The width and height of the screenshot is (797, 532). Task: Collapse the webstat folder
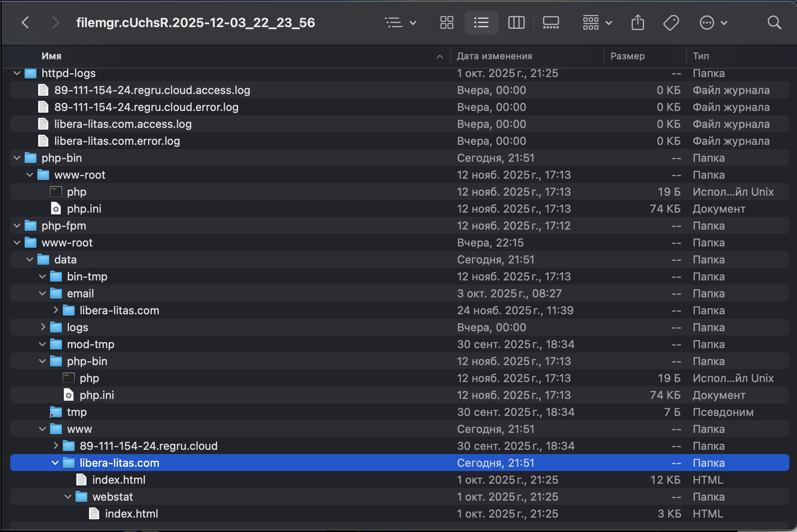click(x=68, y=496)
